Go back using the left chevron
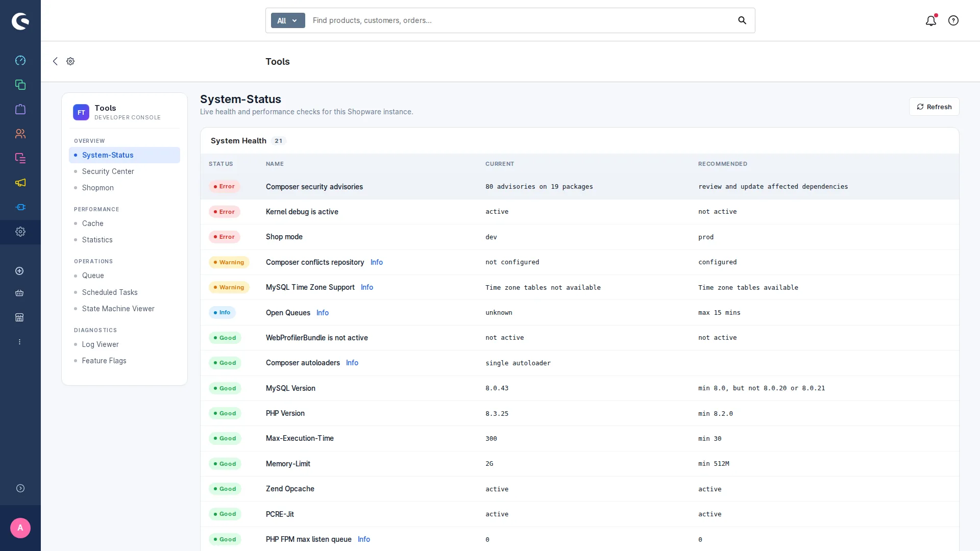 55,61
